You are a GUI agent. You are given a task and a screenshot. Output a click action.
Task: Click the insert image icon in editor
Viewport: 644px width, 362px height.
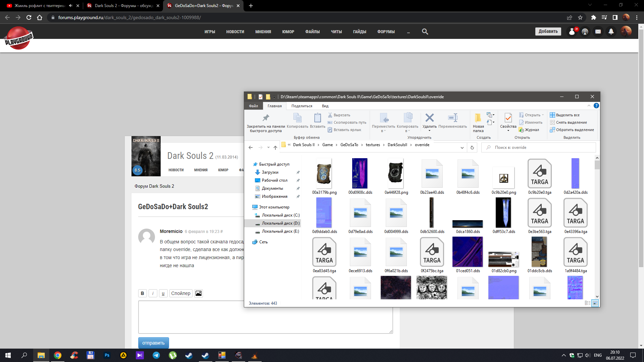199,293
